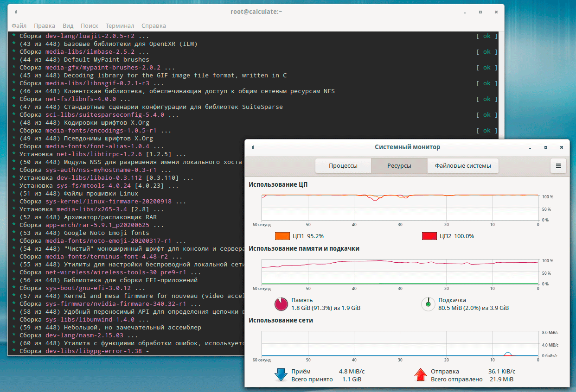Click the Память pie chart icon
The width and height of the screenshot is (576, 392).
point(281,304)
